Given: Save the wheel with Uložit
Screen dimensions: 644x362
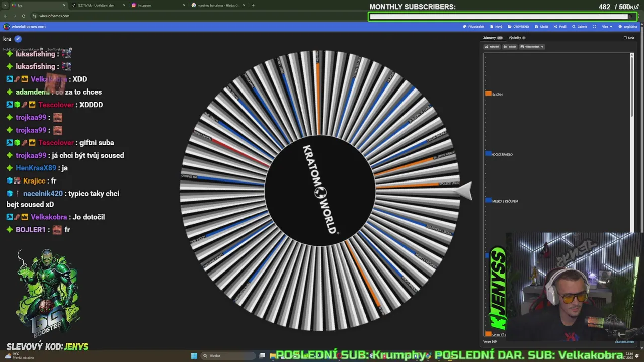Looking at the screenshot, I should click(542, 27).
